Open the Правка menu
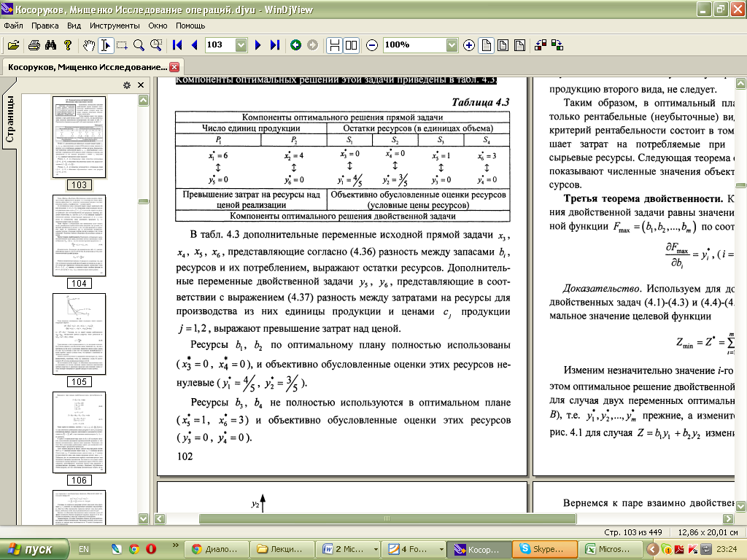Viewport: 747px width, 560px height. pyautogui.click(x=44, y=26)
